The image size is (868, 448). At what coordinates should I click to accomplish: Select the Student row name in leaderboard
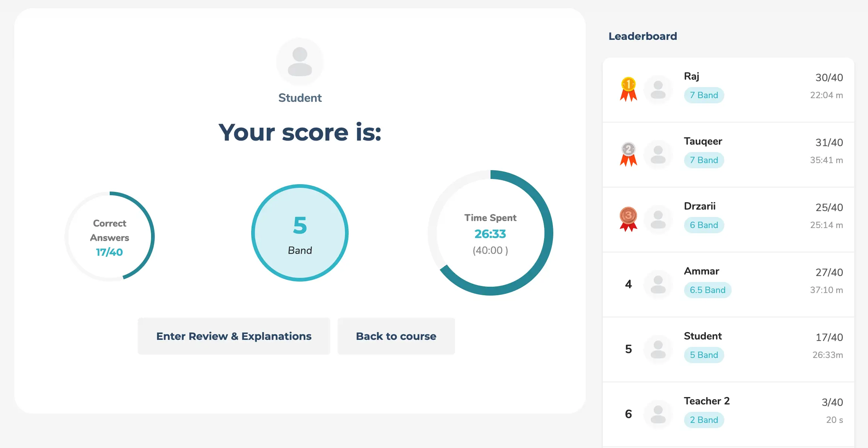click(x=703, y=336)
